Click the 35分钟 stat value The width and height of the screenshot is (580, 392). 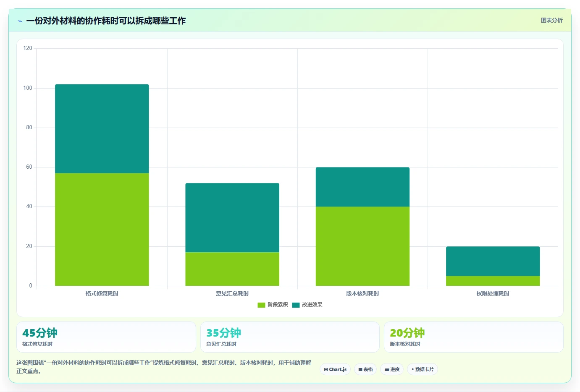coord(223,333)
